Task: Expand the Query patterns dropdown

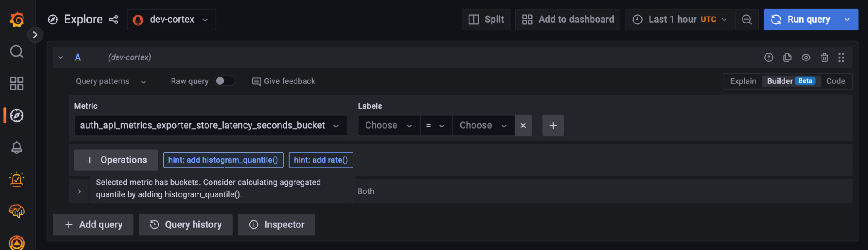Action: 111,81
